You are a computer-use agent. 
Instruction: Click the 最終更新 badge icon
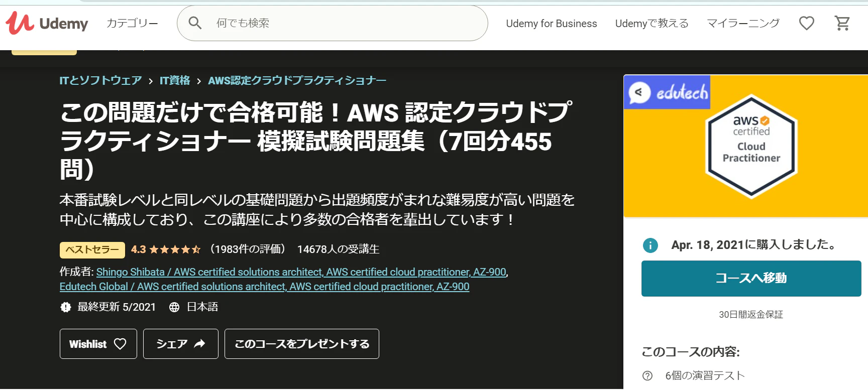coord(66,307)
